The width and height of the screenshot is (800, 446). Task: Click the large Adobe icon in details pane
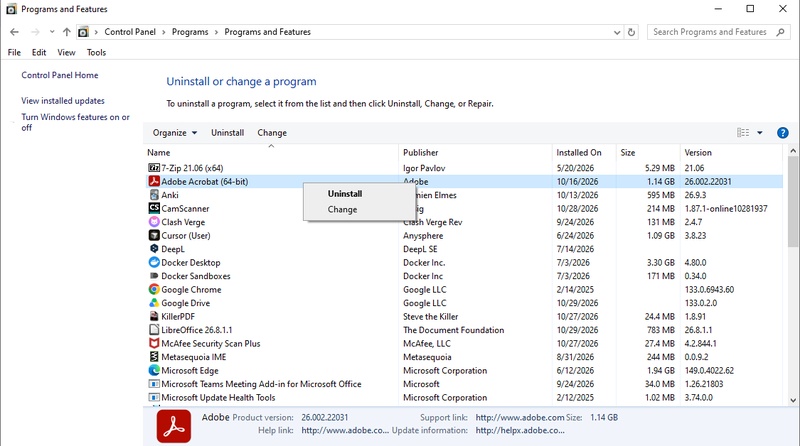pyautogui.click(x=173, y=426)
